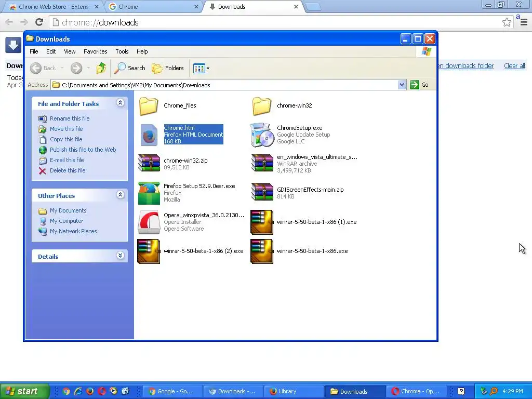This screenshot has width=532, height=399.
Task: Select the chrome-win32.zip archive icon
Action: [149, 164]
